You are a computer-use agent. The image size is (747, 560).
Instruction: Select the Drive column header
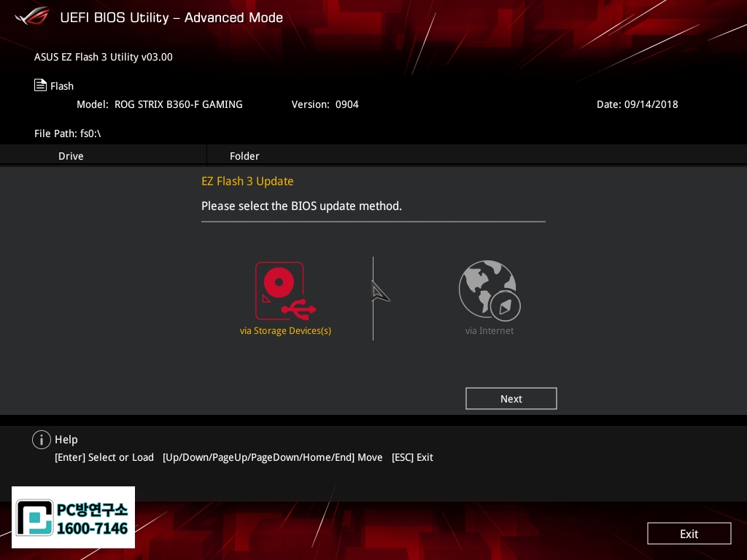tap(71, 156)
